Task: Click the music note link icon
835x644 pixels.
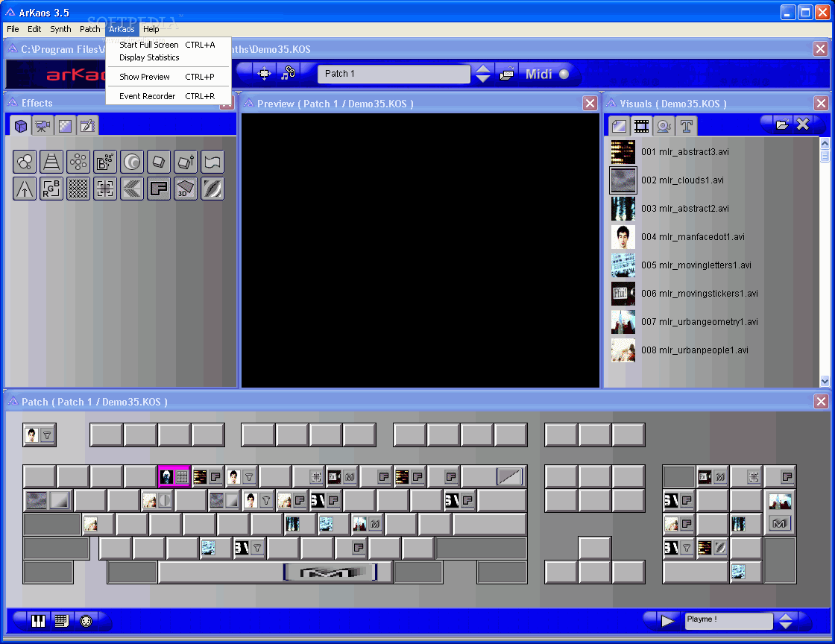Action: (x=288, y=73)
